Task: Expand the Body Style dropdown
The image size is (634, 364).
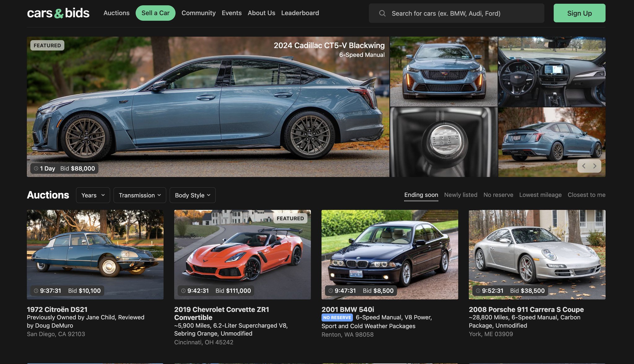Action: click(x=192, y=195)
